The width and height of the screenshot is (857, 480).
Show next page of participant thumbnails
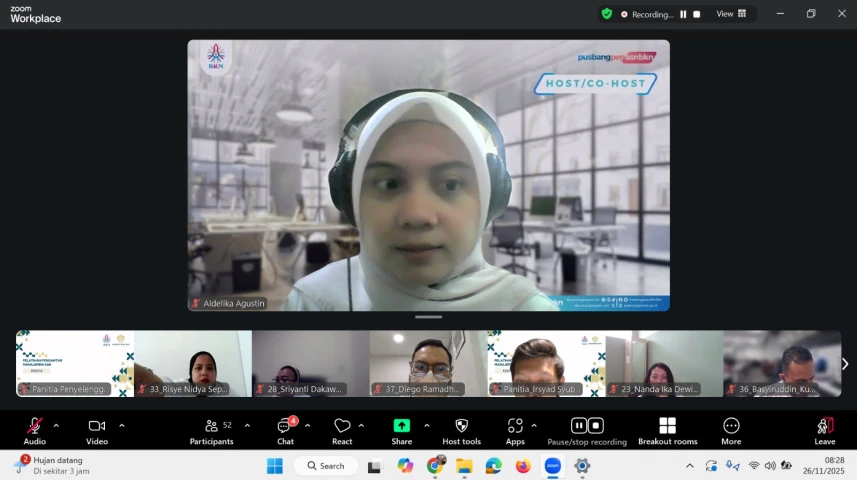tap(845, 364)
